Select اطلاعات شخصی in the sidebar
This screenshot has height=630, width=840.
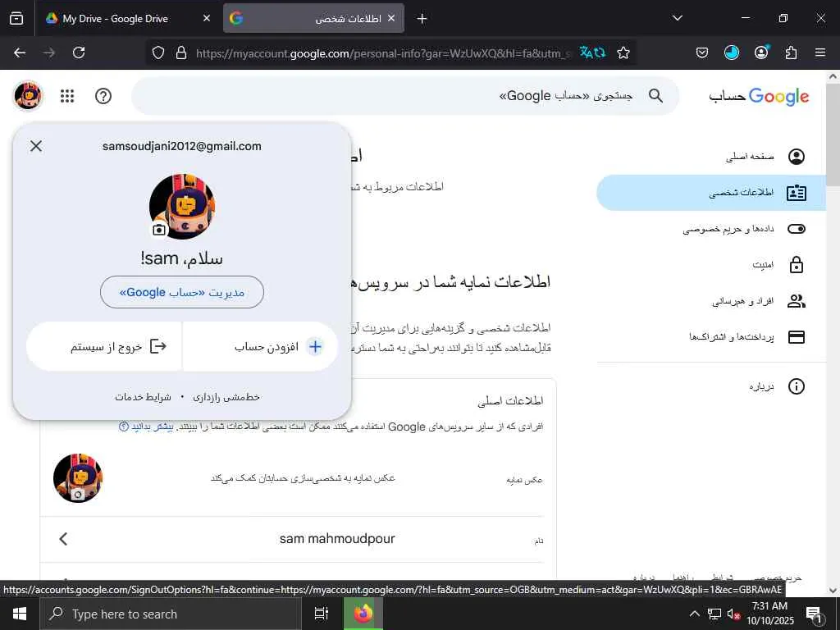(x=711, y=192)
